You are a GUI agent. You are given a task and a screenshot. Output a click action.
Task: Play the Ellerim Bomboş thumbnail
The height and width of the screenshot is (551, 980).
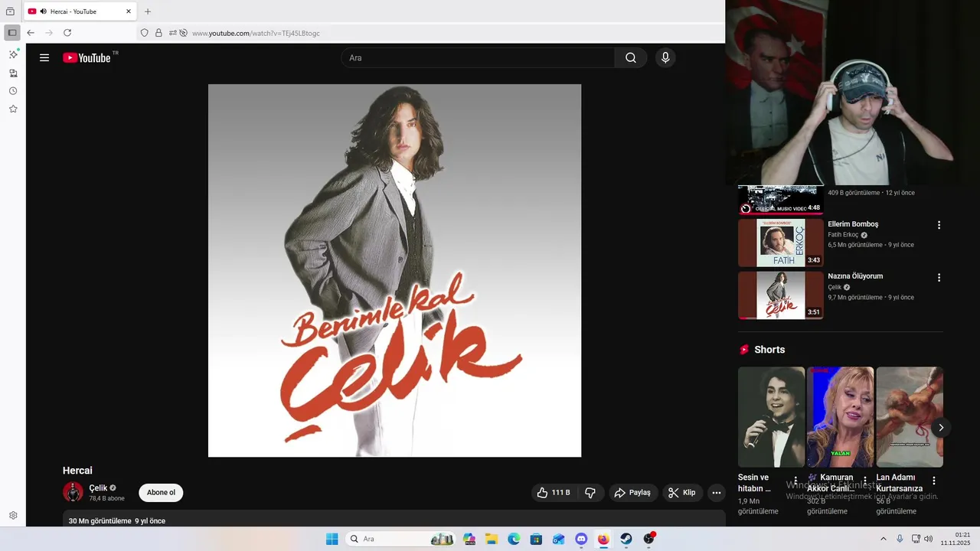(x=781, y=243)
